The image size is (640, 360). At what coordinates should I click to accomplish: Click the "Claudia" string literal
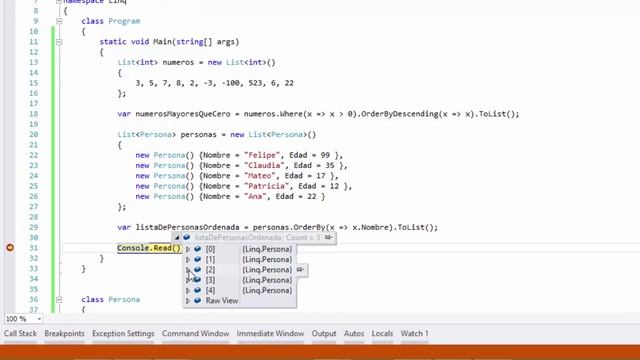[264, 165]
